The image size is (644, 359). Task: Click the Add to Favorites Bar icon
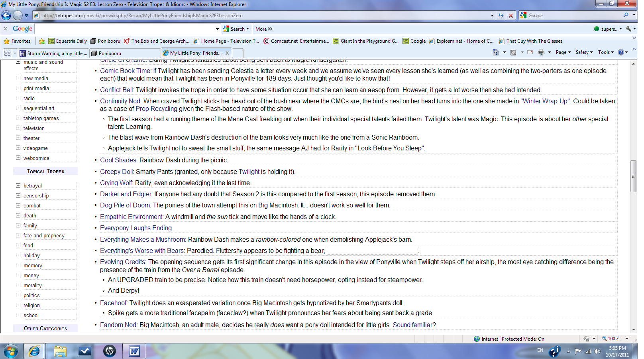coord(41,41)
